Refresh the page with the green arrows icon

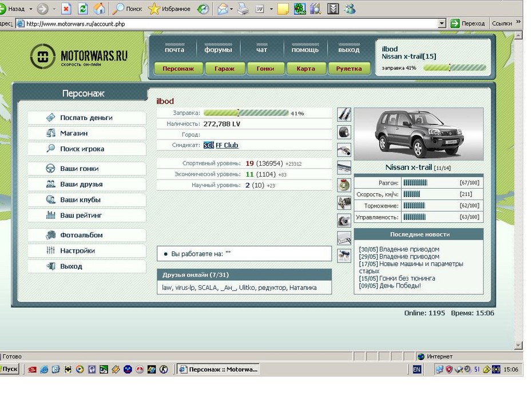coord(83,9)
